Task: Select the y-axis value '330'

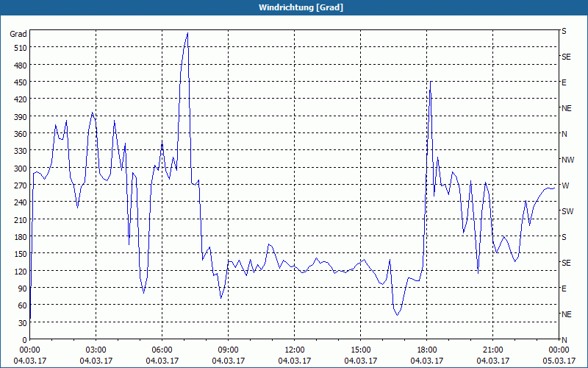Action: click(x=21, y=151)
